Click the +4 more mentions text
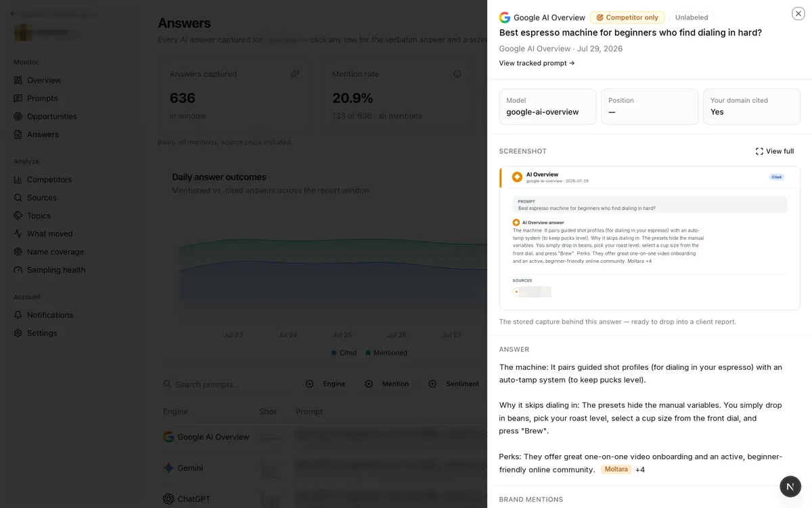 [640, 469]
